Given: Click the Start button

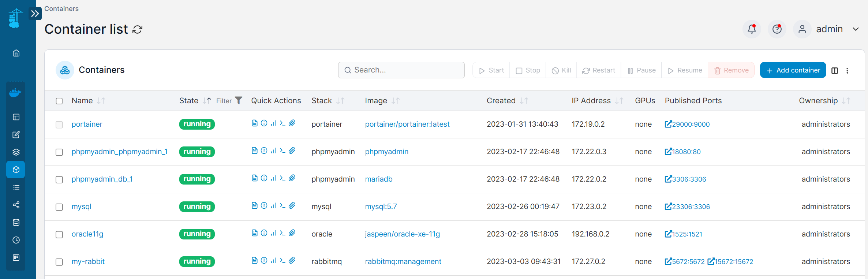Looking at the screenshot, I should click(491, 70).
